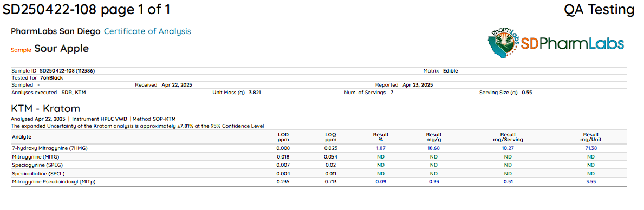Click the MITp mg/g result 0.93
Viewport: 644px width, 210px height.
pyautogui.click(x=434, y=181)
